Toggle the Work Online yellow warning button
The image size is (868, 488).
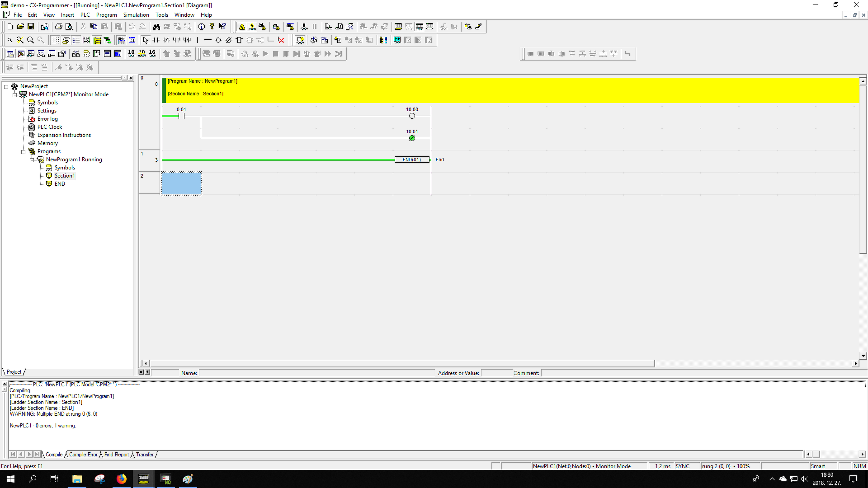242,27
